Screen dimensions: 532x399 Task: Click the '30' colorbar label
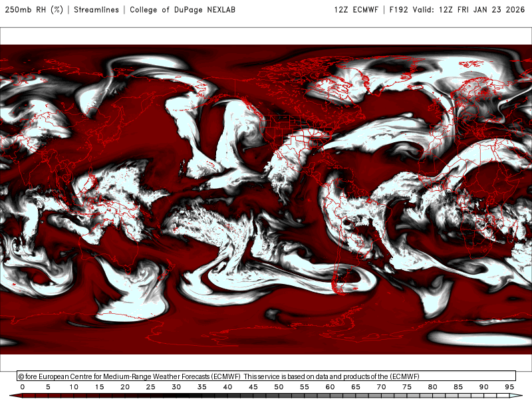tap(176, 387)
